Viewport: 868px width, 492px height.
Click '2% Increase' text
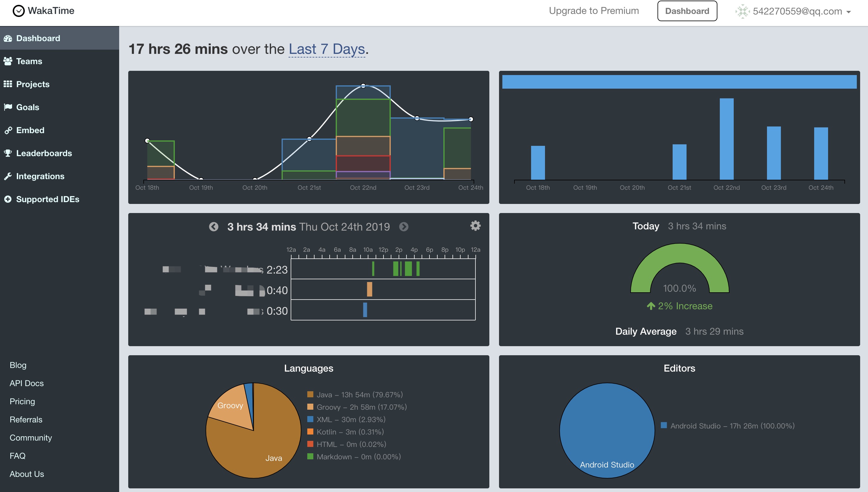click(x=685, y=306)
